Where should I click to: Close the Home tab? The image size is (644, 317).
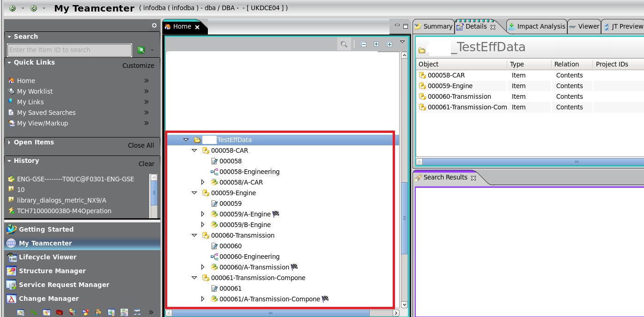(197, 27)
